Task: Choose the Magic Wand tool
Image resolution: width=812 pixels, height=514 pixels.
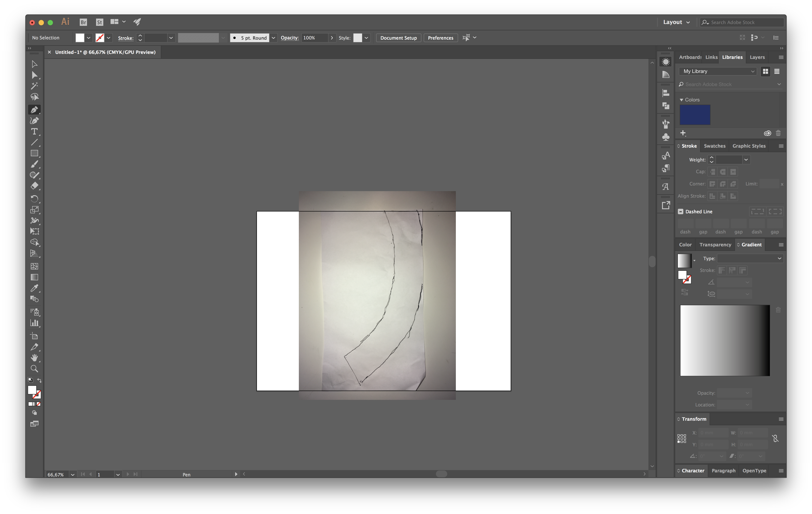Action: coord(34,86)
